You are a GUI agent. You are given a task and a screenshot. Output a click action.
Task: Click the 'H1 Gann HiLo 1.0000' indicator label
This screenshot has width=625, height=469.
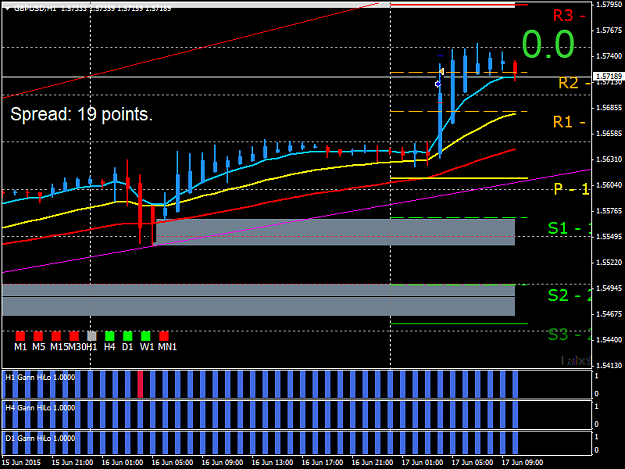click(x=40, y=377)
